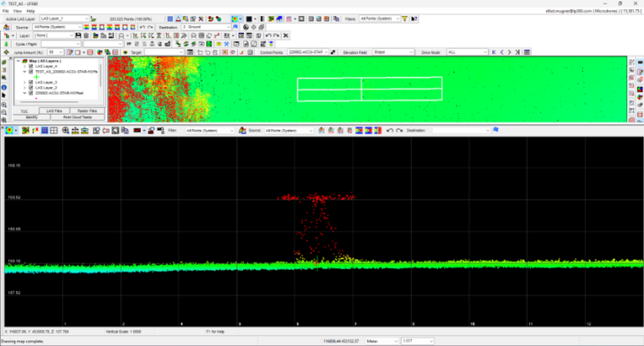Click the blue flag icon after Destination
This screenshot has width=644, height=346.
236,27
